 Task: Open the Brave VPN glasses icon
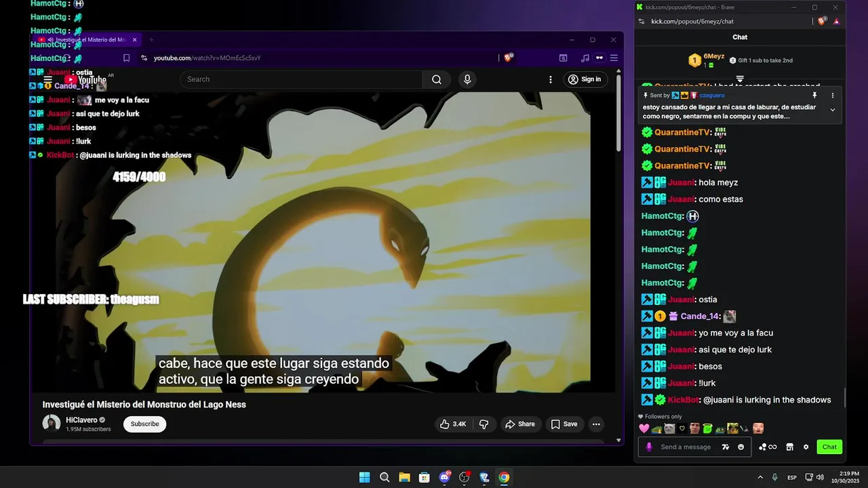[599, 58]
